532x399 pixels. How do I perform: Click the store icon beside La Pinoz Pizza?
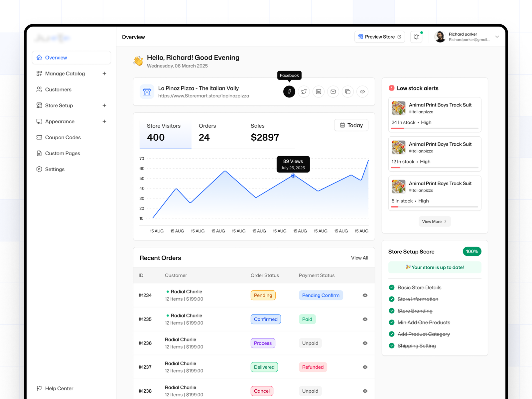coord(147,92)
